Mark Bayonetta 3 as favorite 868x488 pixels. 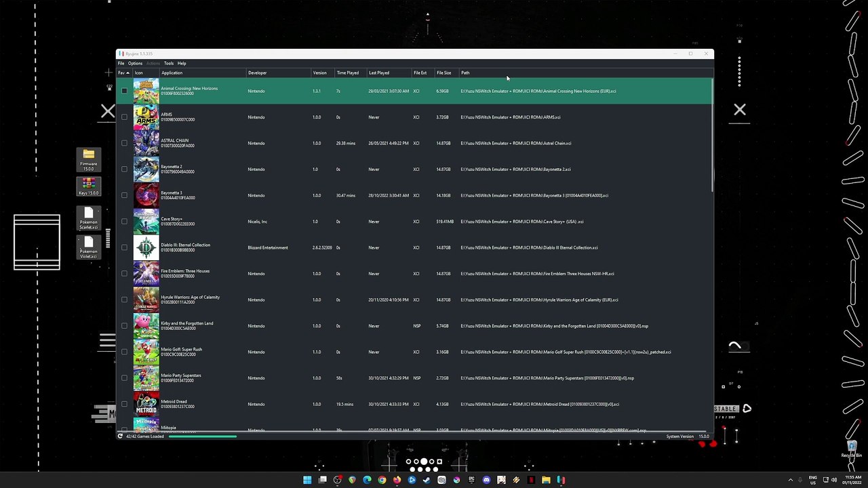click(124, 195)
